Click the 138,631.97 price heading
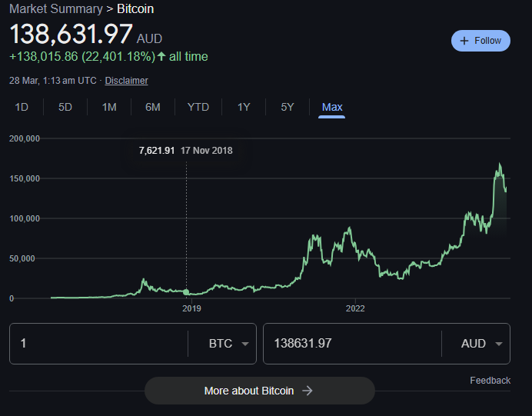 (x=71, y=34)
